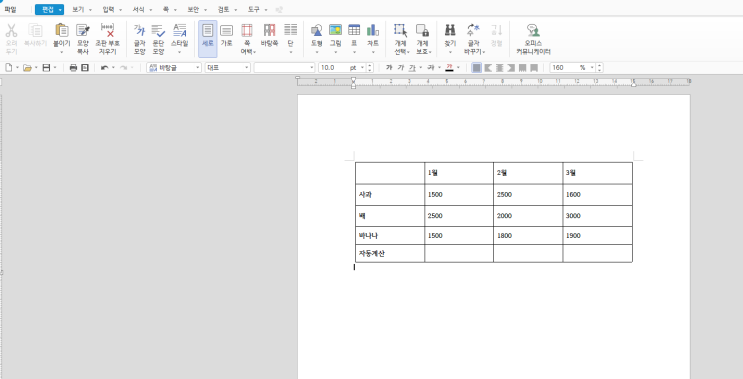Click the font size stepper arrows
The image size is (743, 379).
[x=370, y=68]
